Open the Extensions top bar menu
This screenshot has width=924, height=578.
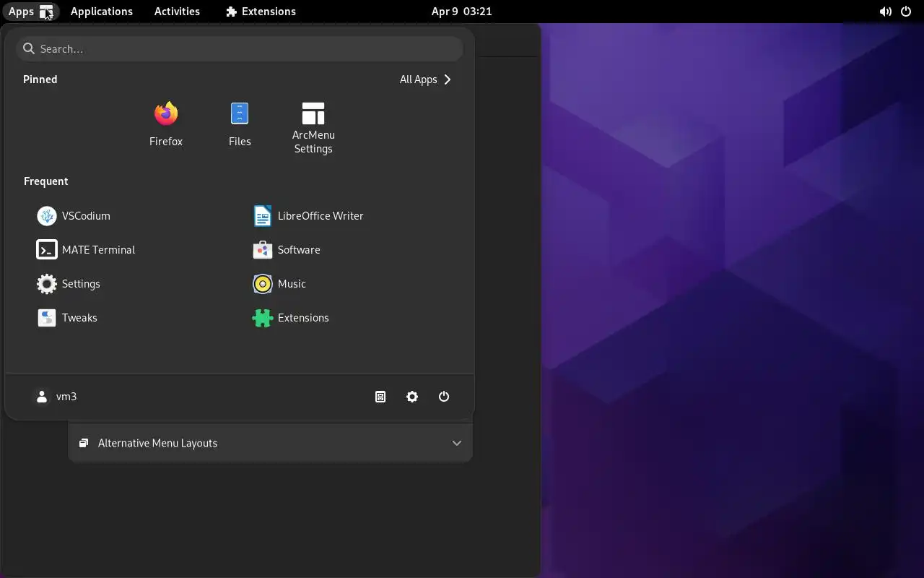pyautogui.click(x=261, y=12)
